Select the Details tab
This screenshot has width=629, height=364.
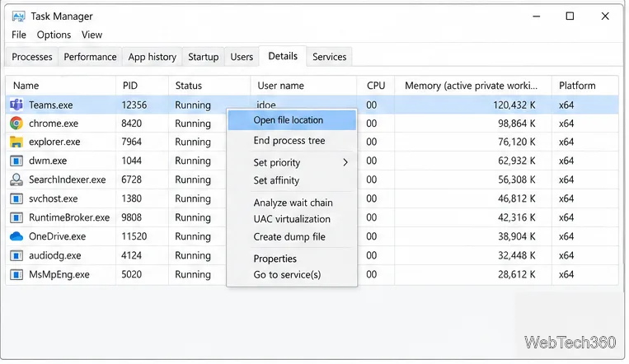(x=283, y=56)
